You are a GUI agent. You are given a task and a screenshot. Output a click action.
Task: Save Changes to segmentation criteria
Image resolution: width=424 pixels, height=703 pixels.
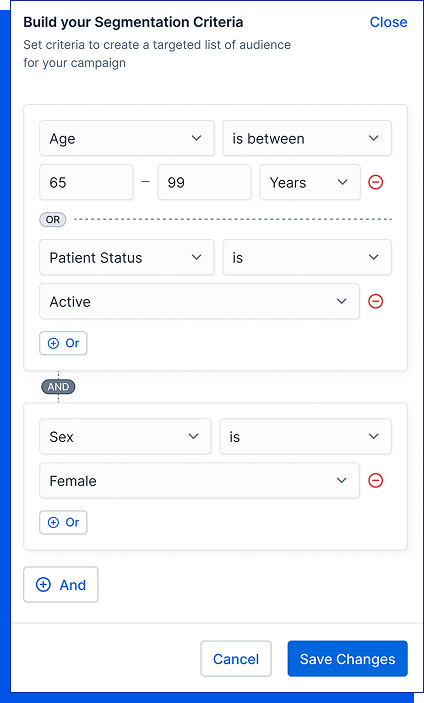click(x=347, y=659)
